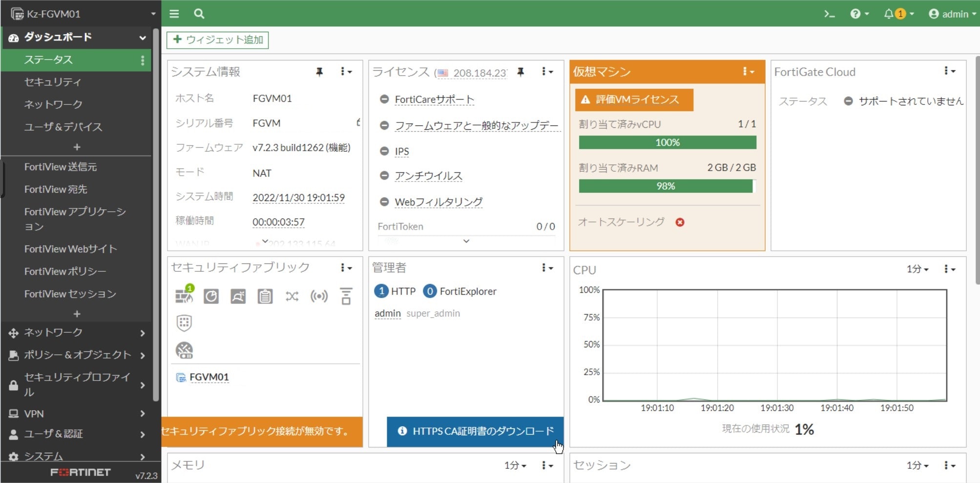Open the 管理者 widget options menu

[547, 268]
